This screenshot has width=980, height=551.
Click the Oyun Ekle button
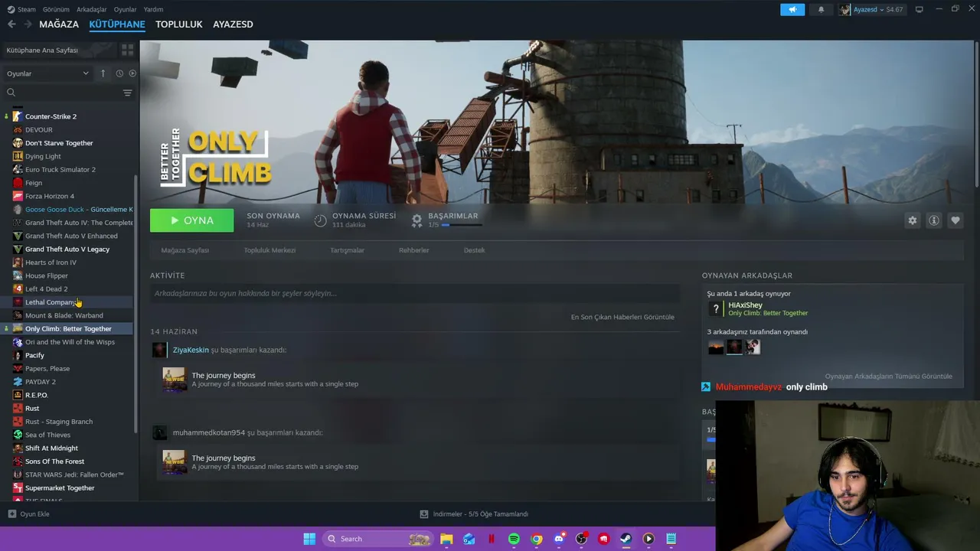(29, 514)
